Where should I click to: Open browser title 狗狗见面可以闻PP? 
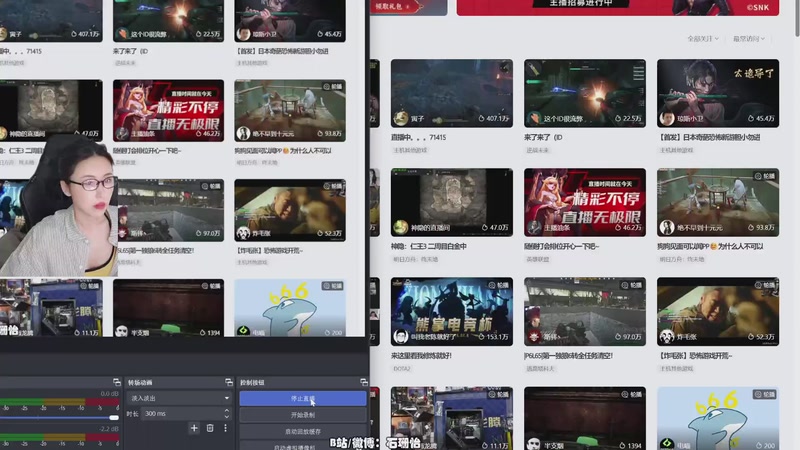[x=710, y=246]
